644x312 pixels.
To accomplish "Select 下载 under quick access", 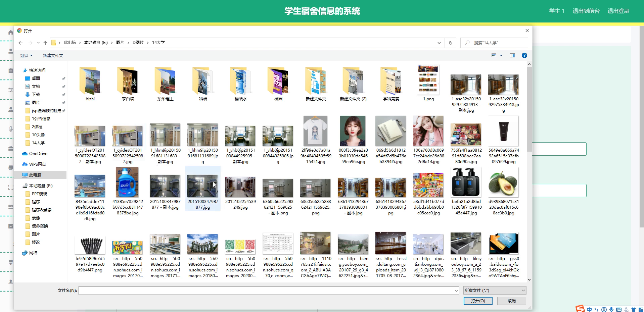I will [x=36, y=95].
